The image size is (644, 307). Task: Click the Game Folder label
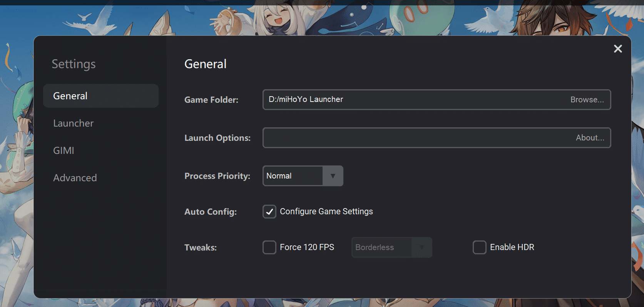(211, 100)
